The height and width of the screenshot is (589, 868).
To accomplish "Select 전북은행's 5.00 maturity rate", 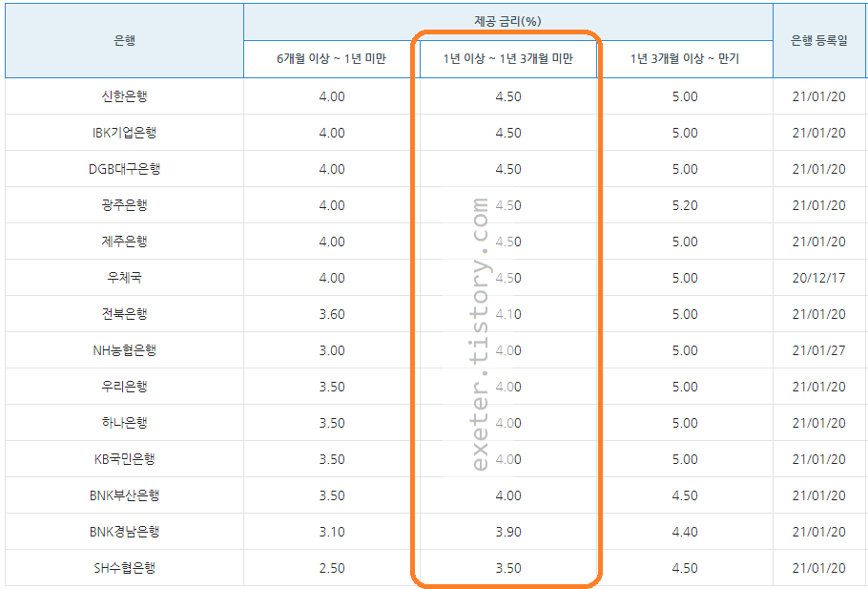I will [685, 314].
